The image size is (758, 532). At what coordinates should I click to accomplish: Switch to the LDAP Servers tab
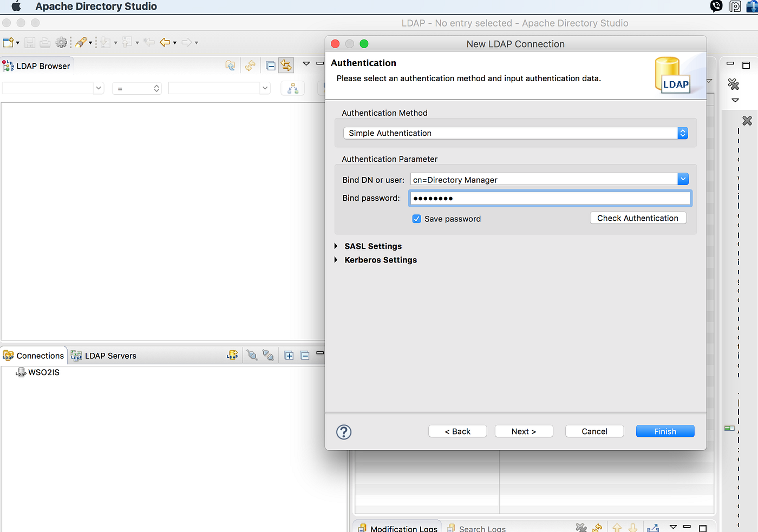[104, 356]
